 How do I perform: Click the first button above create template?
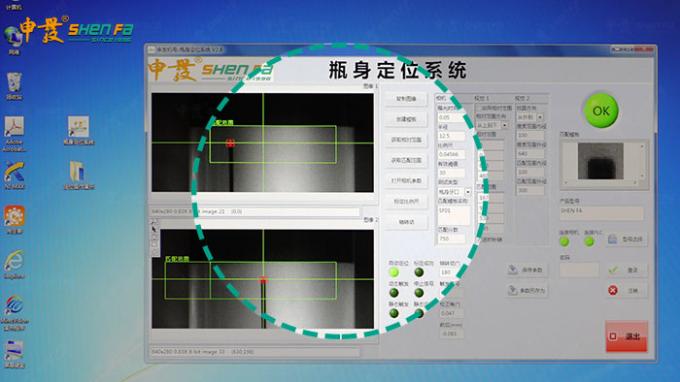click(406, 99)
